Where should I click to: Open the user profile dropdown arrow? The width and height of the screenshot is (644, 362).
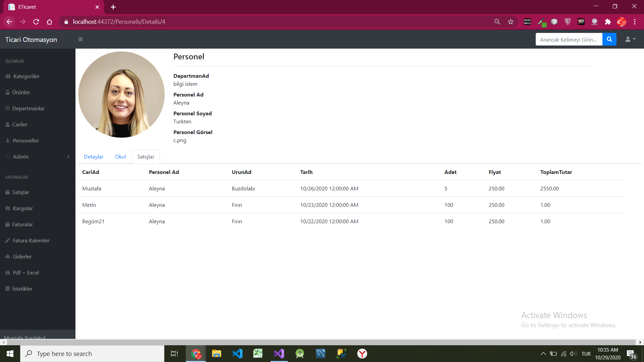point(635,39)
